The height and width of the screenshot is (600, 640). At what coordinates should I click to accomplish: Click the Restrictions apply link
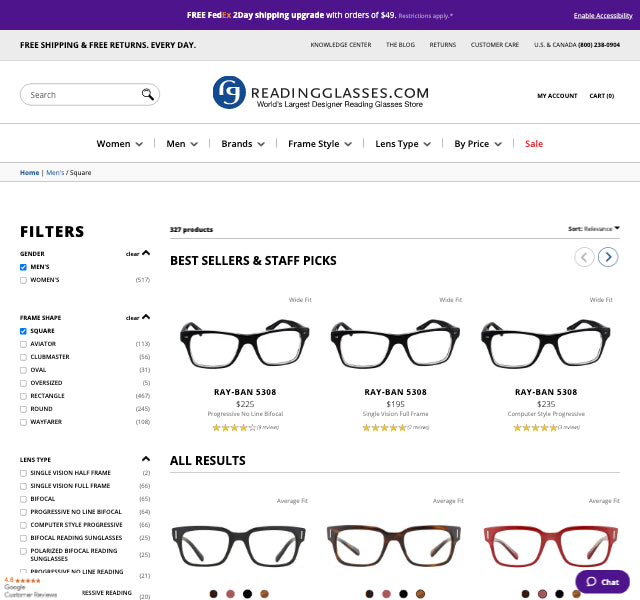(425, 16)
